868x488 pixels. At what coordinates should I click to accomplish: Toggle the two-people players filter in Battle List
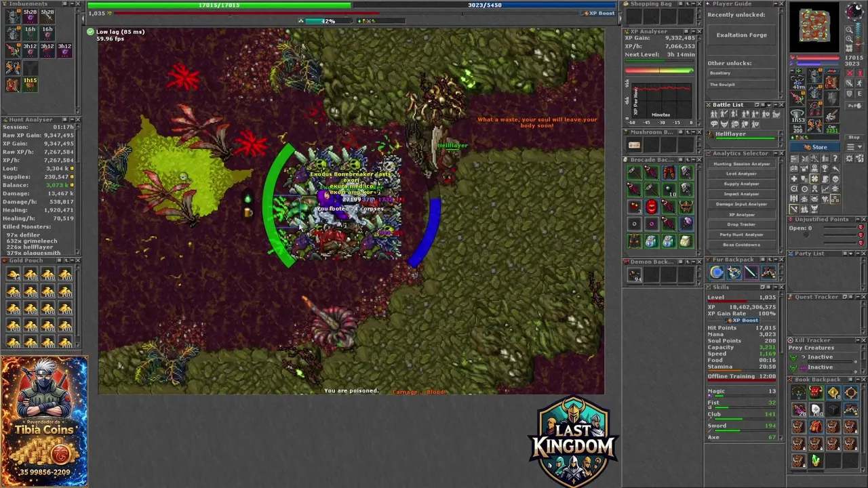(x=714, y=114)
